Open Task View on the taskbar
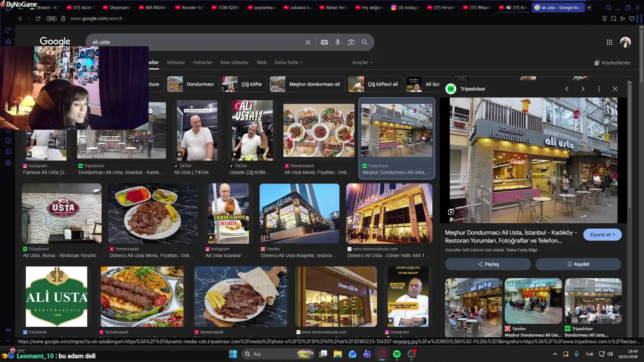This screenshot has width=644, height=362. point(323,354)
